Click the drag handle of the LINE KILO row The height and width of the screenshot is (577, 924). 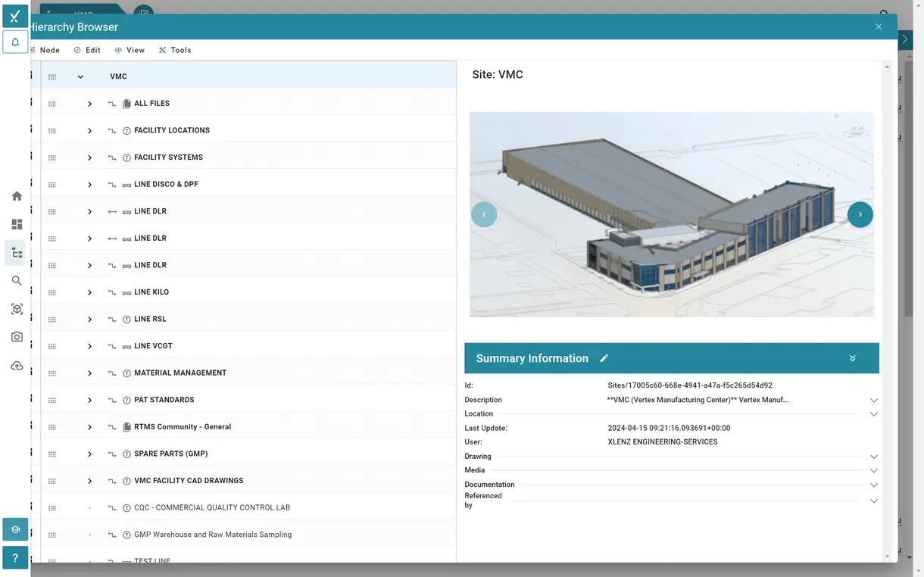[52, 292]
